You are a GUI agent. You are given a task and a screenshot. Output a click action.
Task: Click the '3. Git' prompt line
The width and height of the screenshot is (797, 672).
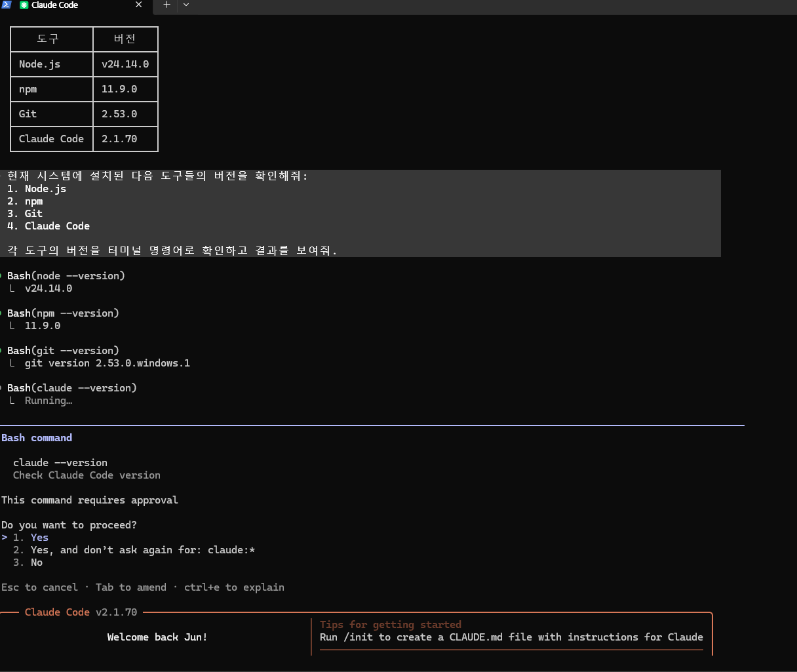pyautogui.click(x=25, y=214)
